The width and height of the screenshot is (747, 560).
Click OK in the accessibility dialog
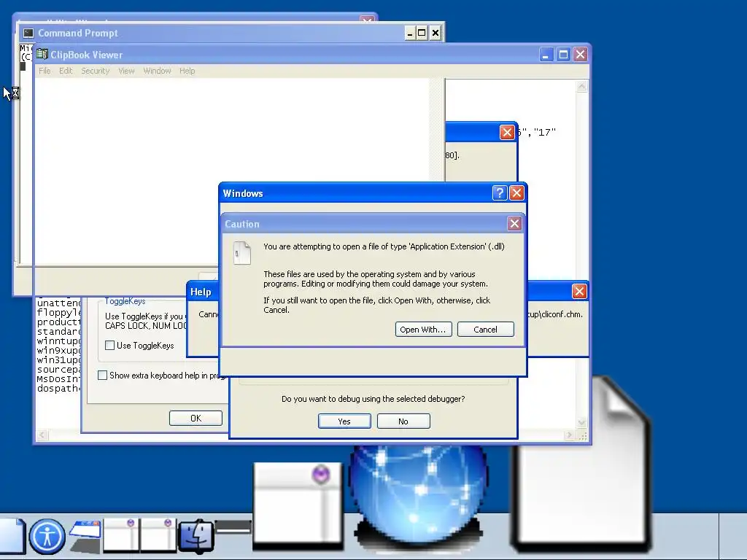(x=196, y=418)
